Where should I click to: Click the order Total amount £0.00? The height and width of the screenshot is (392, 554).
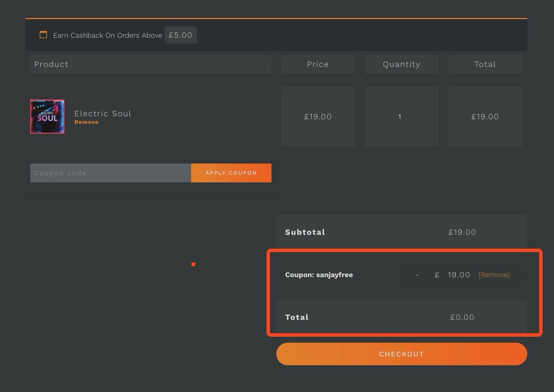pos(462,317)
